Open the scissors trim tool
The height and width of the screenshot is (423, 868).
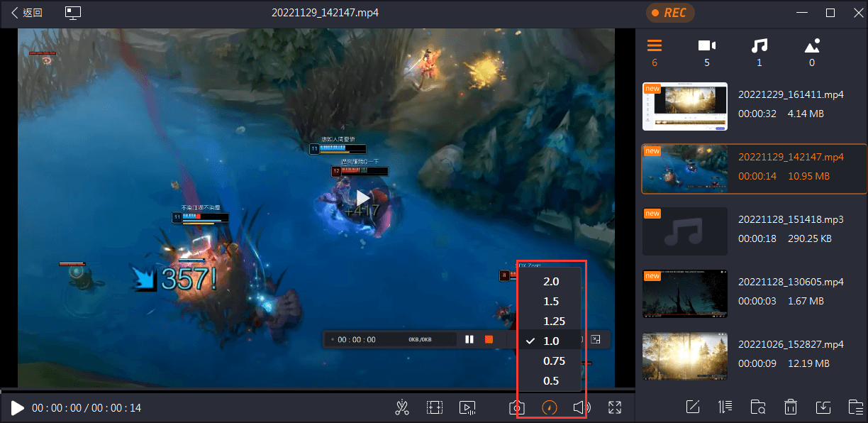(x=403, y=407)
